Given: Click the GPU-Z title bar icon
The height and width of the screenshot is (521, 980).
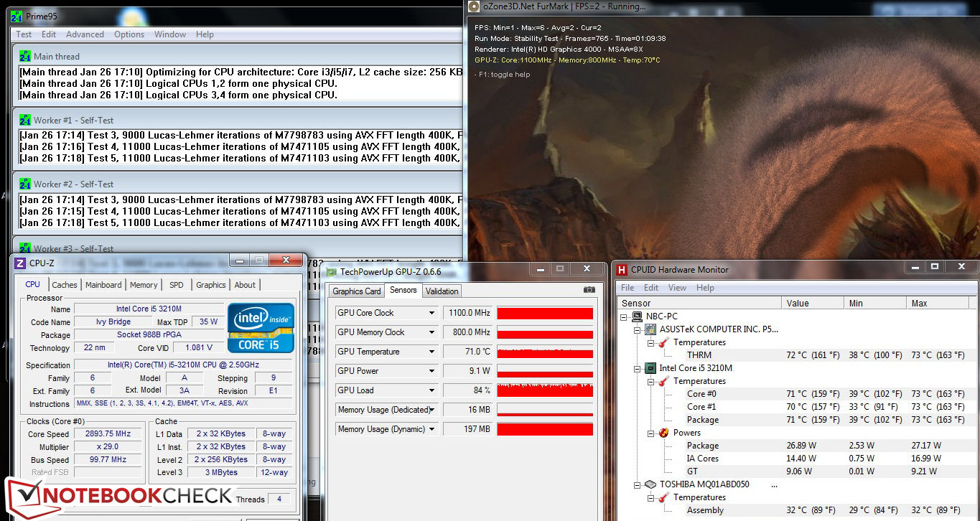Looking at the screenshot, I should (332, 271).
